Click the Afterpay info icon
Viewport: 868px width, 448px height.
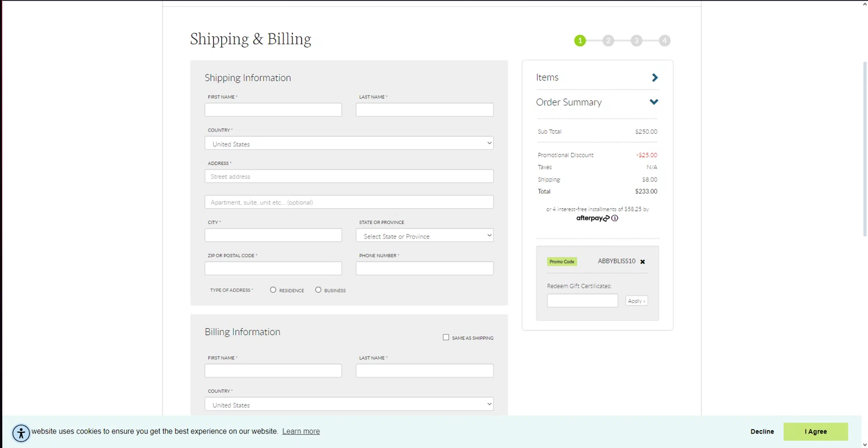(615, 218)
